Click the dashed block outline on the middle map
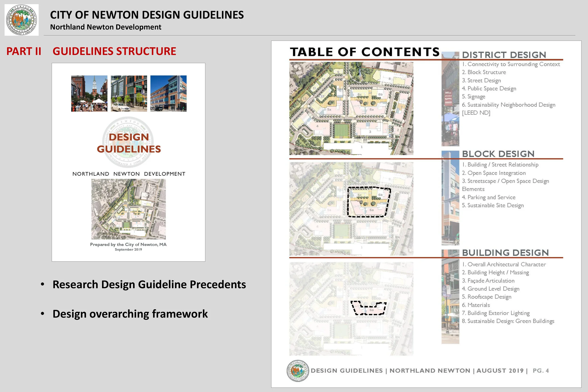Image resolution: width=588 pixels, height=392 pixels. pyautogui.click(x=369, y=202)
